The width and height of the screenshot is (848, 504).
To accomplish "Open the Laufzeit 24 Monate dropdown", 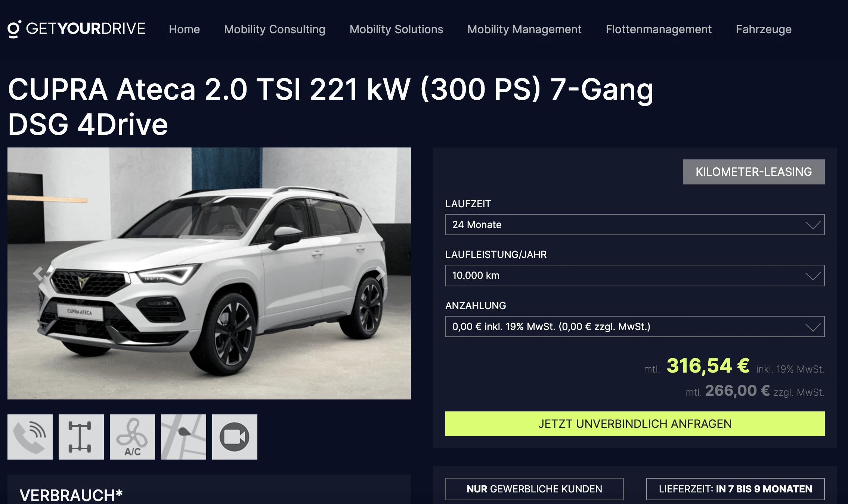I will (x=635, y=224).
